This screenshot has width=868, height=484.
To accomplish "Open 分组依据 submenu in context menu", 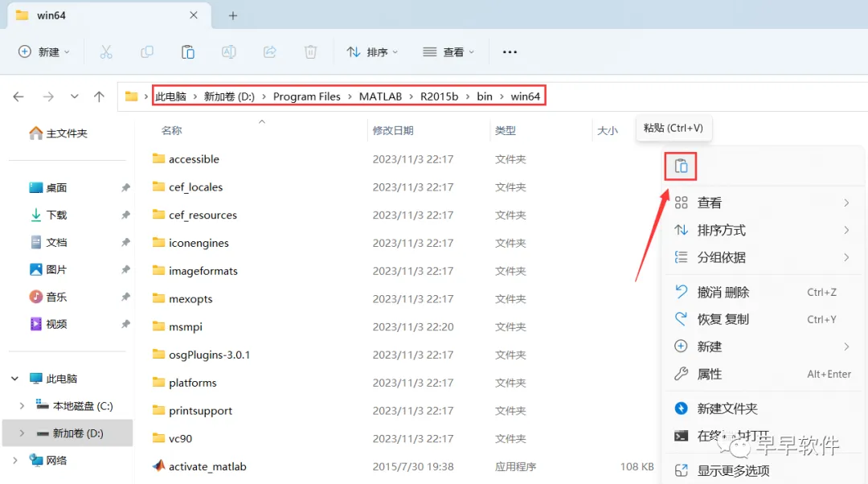I will [763, 257].
